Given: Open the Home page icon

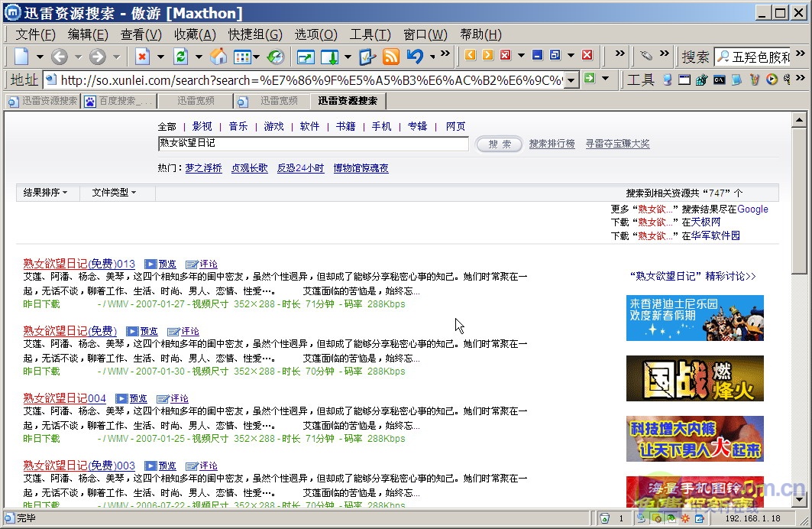Looking at the screenshot, I should pyautogui.click(x=218, y=56).
